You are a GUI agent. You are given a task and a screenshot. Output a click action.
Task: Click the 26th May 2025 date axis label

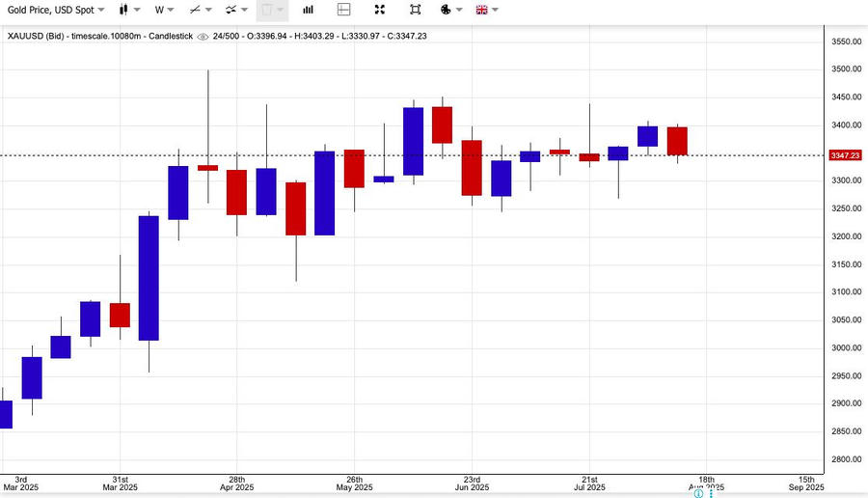click(354, 483)
